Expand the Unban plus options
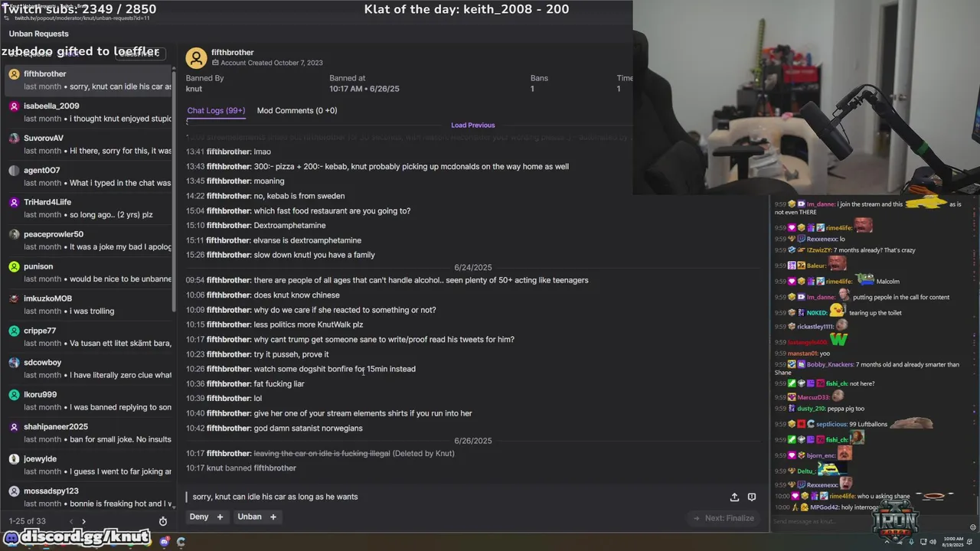The height and width of the screenshot is (551, 980). coord(273,517)
